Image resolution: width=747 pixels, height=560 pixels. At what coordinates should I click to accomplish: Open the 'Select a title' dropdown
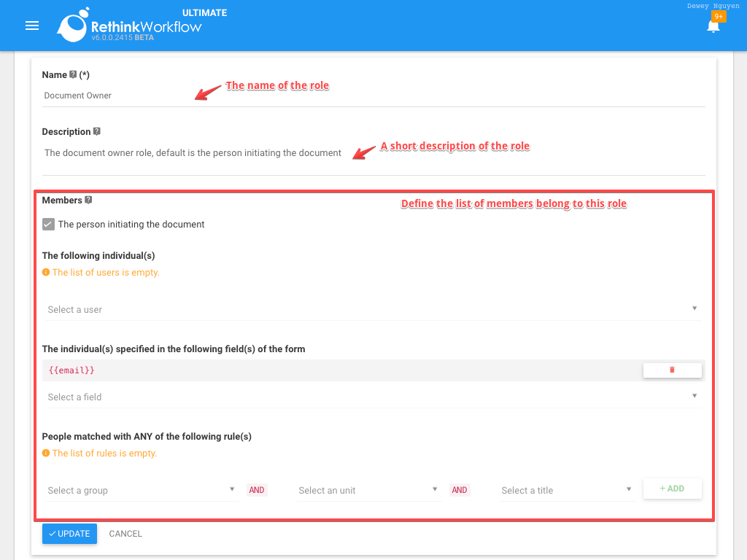(x=565, y=489)
